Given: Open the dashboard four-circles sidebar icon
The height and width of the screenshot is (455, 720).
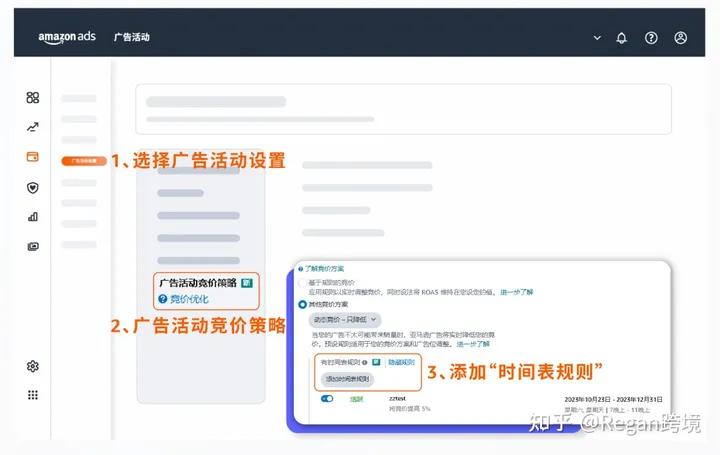Looking at the screenshot, I should [x=33, y=97].
